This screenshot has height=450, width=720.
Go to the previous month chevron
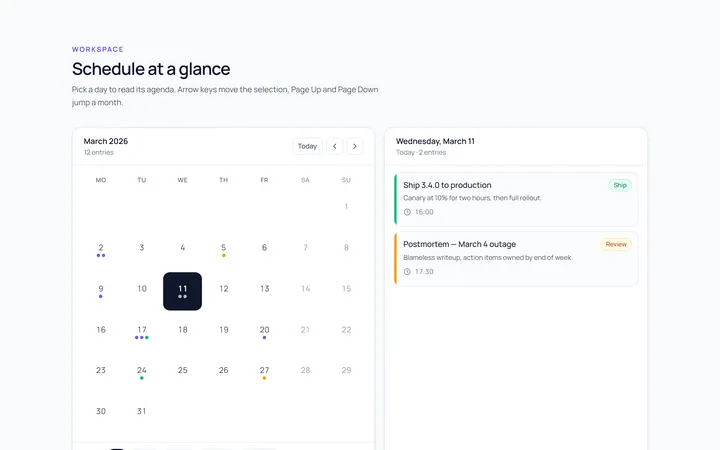point(334,146)
